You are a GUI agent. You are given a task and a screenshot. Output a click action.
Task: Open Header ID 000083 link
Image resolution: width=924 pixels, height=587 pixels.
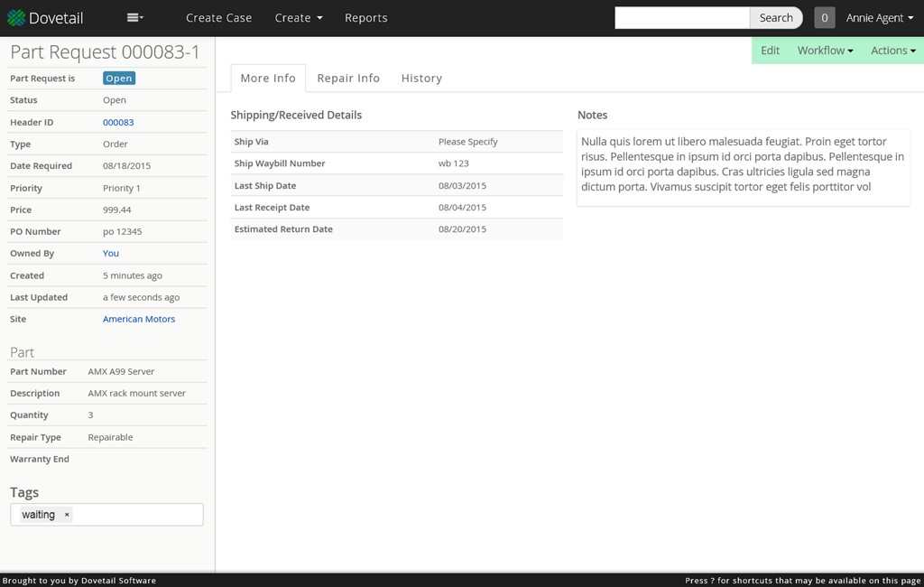118,122
